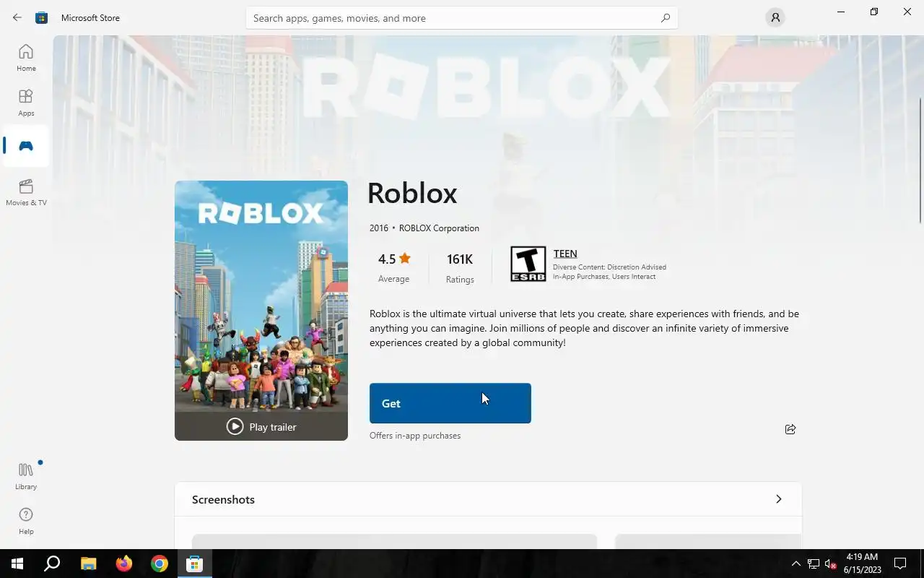This screenshot has width=924, height=578.
Task: Click the Roblox poster thumbnail
Action: (x=261, y=311)
